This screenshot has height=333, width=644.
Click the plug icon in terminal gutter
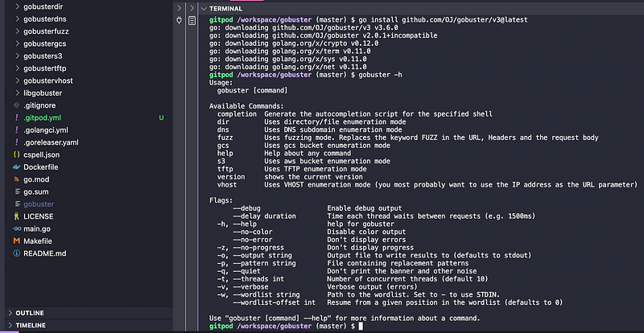[179, 20]
